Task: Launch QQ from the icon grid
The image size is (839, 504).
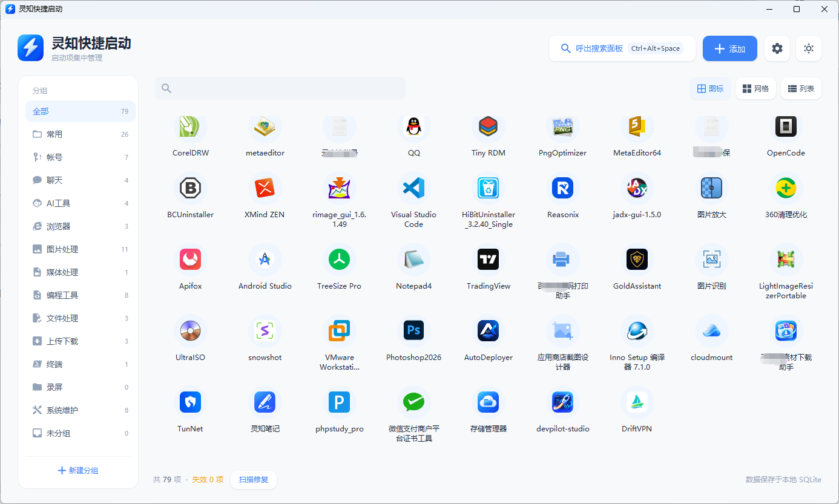Action: point(414,127)
